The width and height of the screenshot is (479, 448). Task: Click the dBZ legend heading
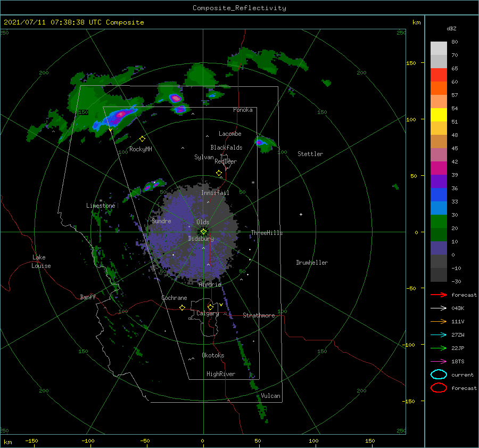coord(451,28)
